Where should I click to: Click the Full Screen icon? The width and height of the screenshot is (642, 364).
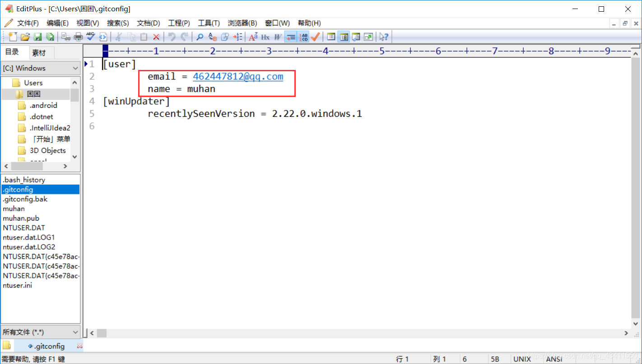(x=368, y=37)
